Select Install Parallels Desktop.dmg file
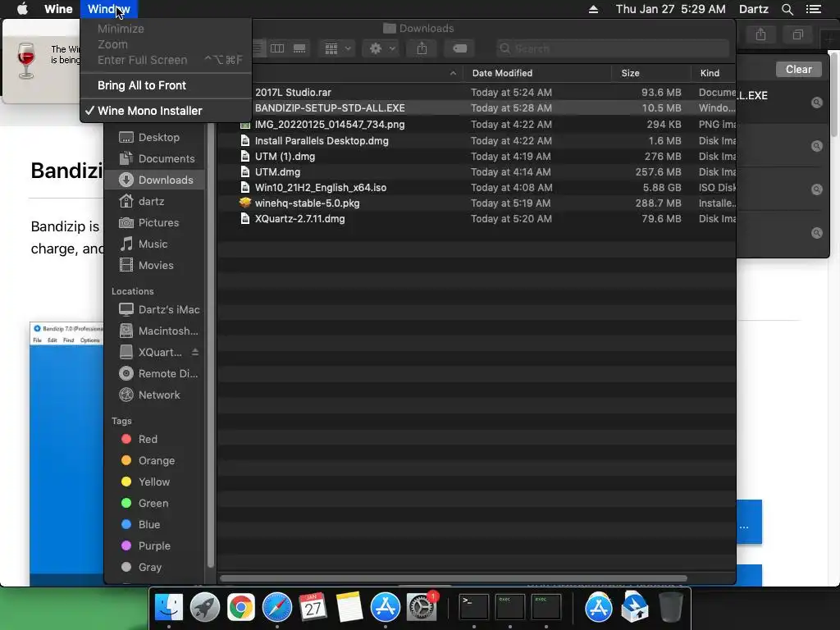 point(322,141)
